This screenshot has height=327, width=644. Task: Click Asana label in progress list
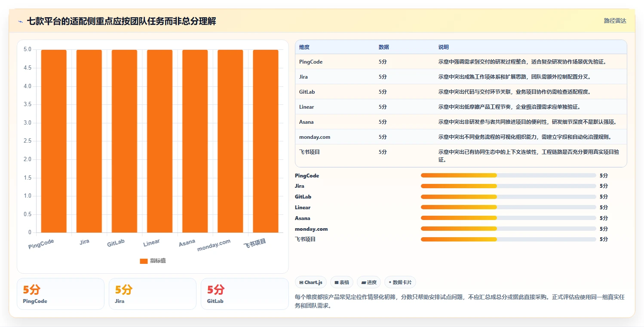point(303,218)
